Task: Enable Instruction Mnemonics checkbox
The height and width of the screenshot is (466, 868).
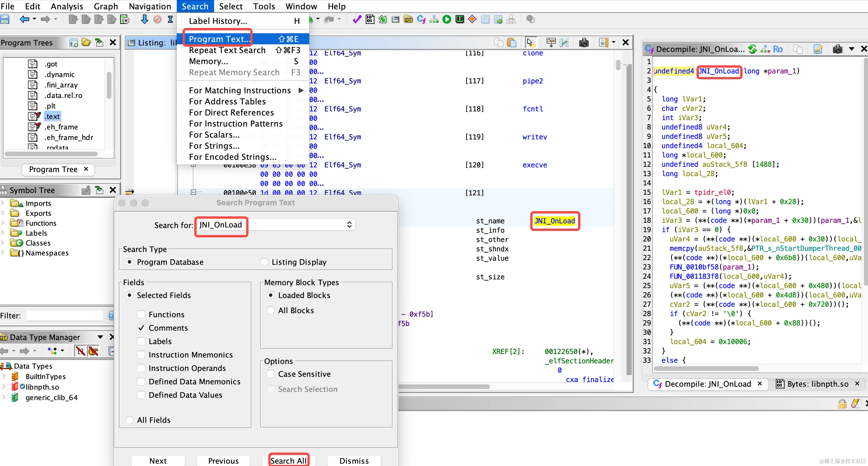Action: point(141,355)
